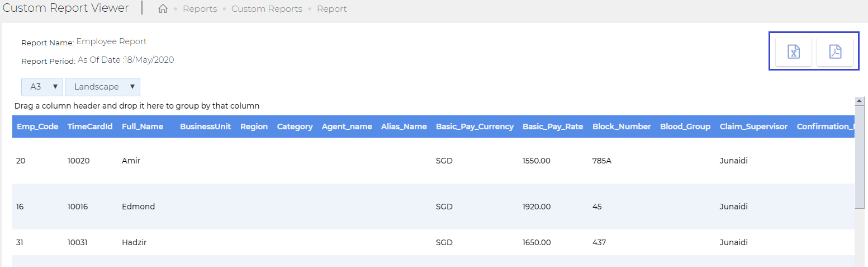Sort by Basic_Pay_Rate column header
Screen dimensions: 868x267
click(553, 127)
